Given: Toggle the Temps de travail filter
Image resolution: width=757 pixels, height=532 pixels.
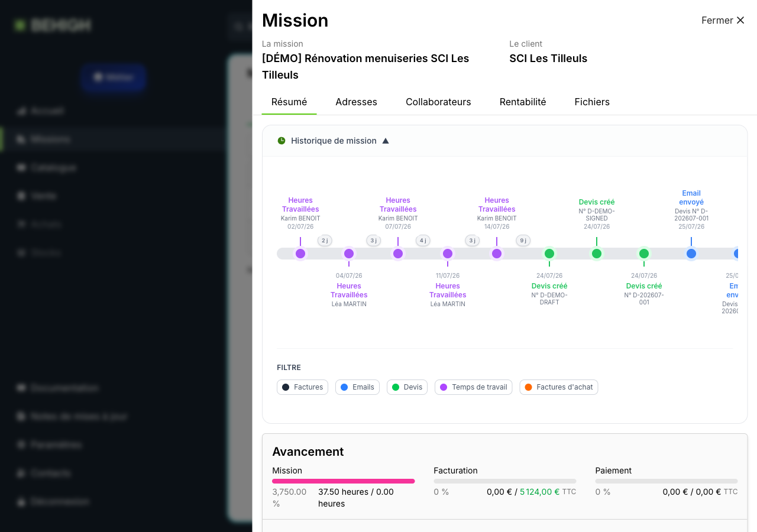Looking at the screenshot, I should [474, 387].
